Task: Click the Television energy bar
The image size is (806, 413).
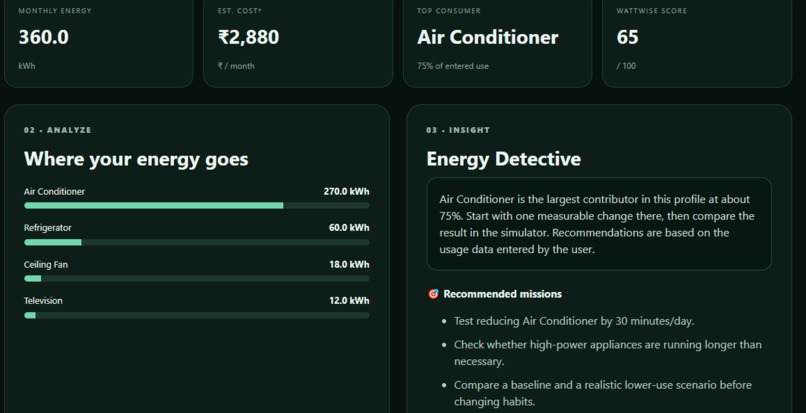Action: (x=196, y=315)
